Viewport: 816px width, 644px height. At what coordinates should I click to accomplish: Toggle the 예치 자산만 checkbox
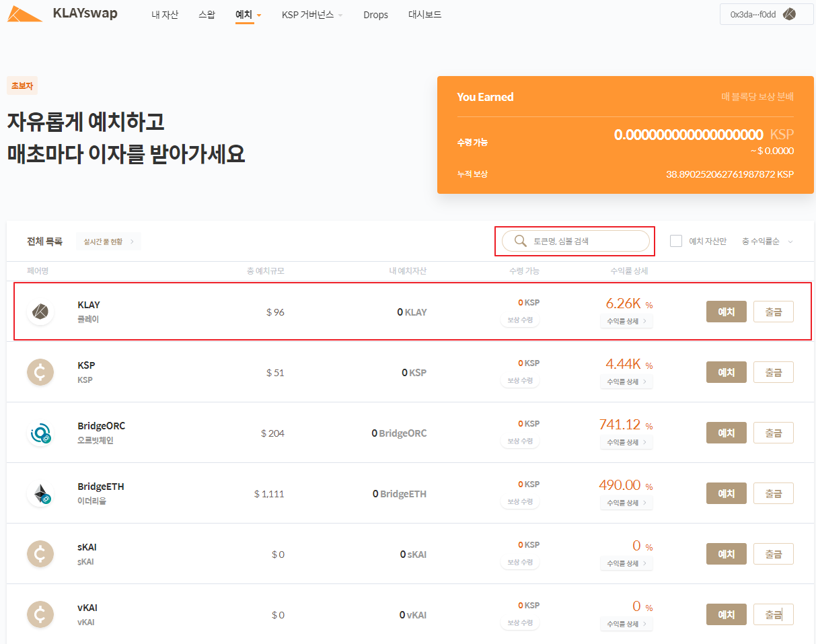(676, 241)
